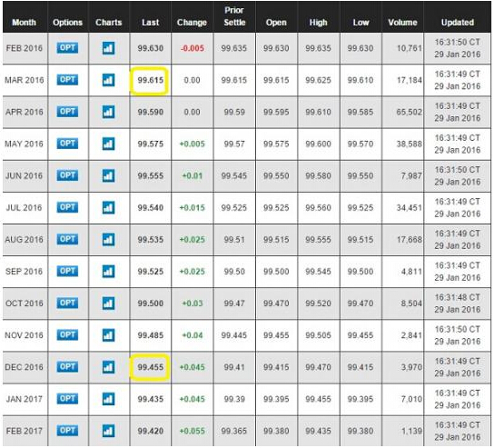
Task: Open the chart icon for MAR 2016
Action: 108,80
